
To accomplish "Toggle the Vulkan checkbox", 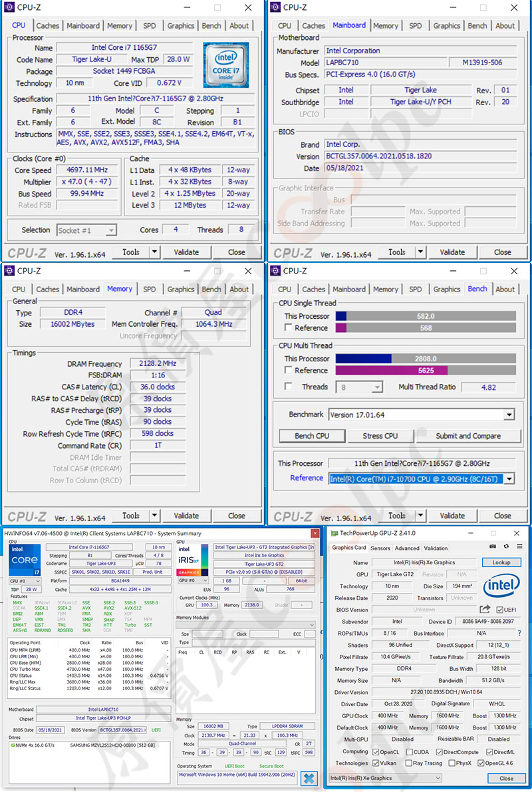I will (x=376, y=763).
